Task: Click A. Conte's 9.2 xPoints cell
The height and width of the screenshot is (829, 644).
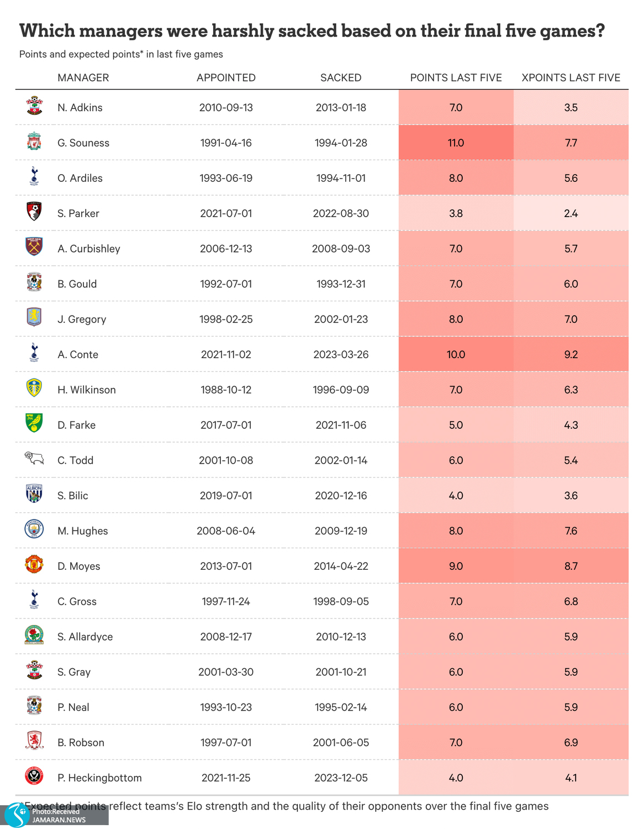Action: [x=571, y=355]
